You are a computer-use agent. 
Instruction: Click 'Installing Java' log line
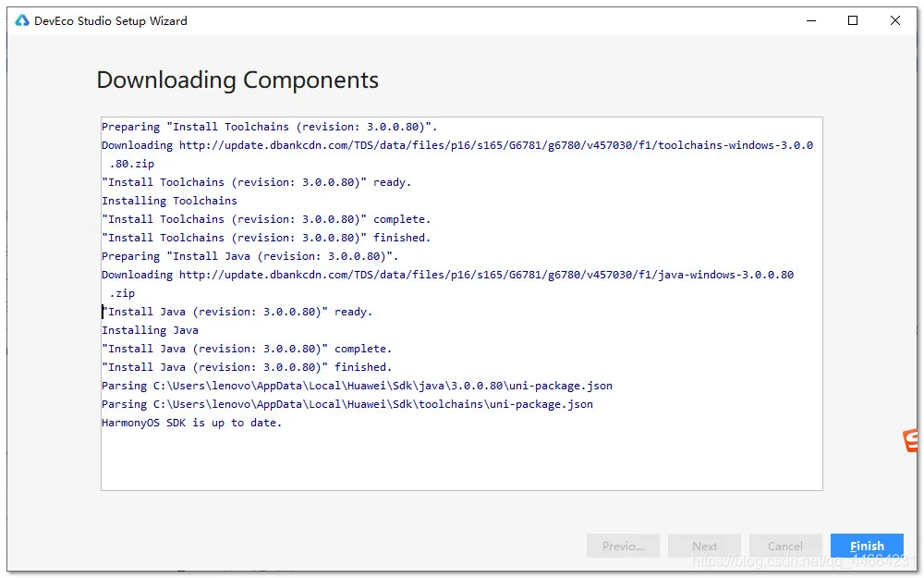tap(150, 330)
